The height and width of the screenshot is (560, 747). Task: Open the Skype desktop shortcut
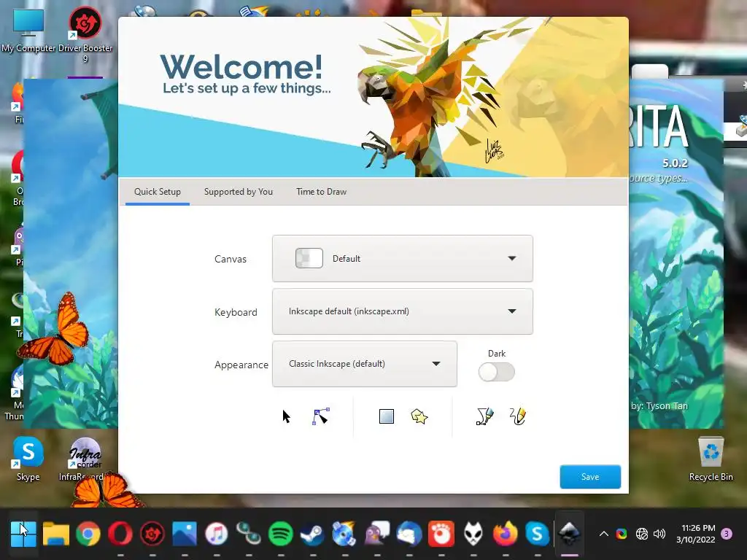[28, 459]
